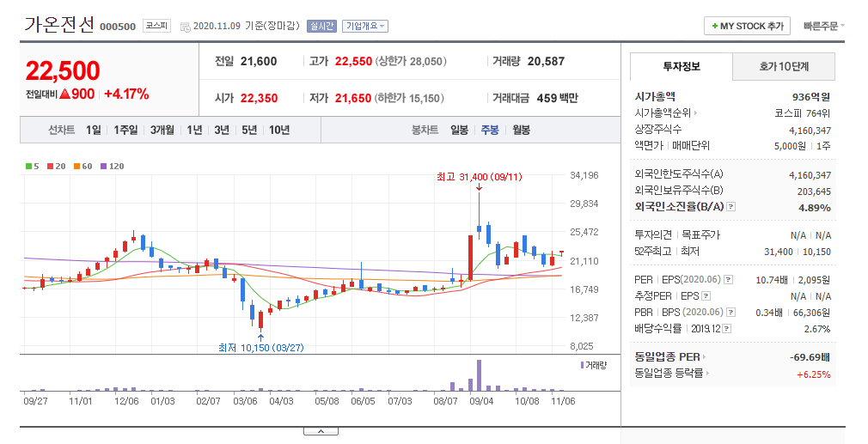
Task: Click the 2.67% dividend yield value
Action: (817, 329)
